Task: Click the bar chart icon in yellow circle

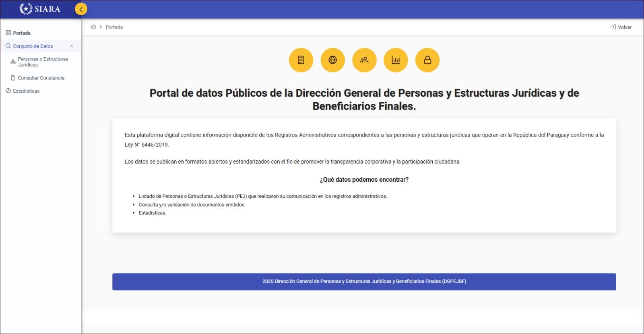Action: pos(396,60)
